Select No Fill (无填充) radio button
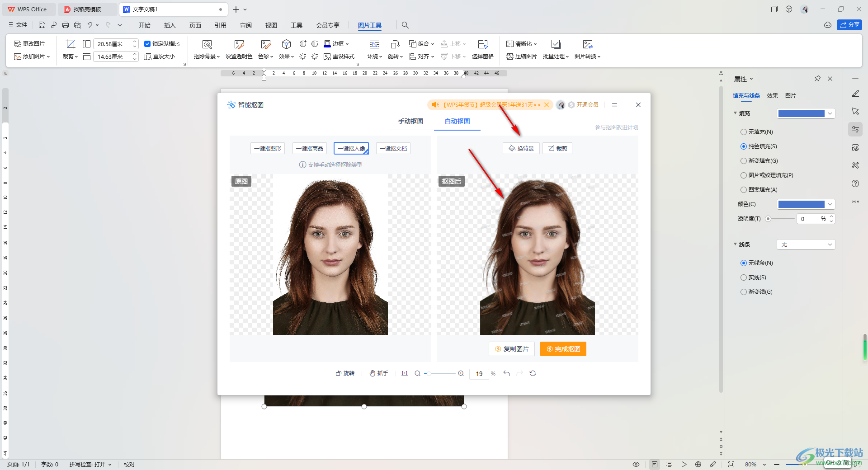868x470 pixels. click(x=744, y=132)
